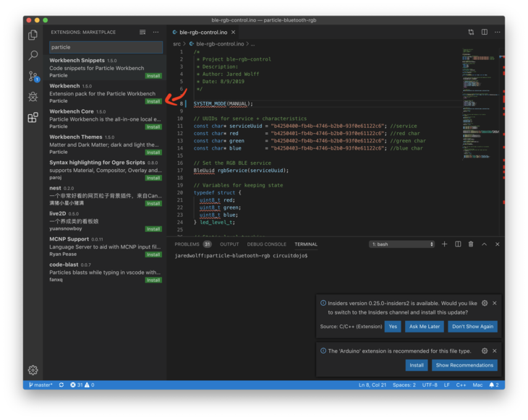Switch to the Debug Console tab
The image size is (528, 420).
267,244
